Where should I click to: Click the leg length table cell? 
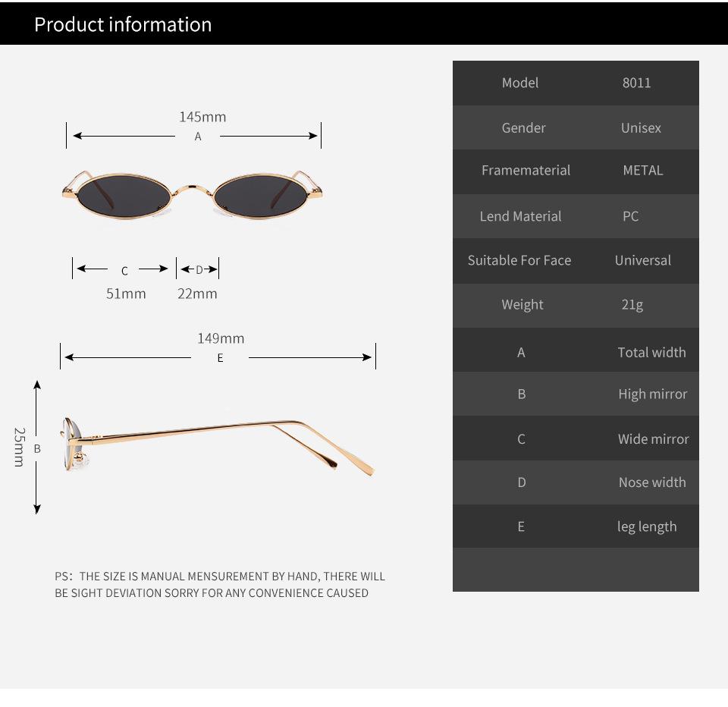click(x=647, y=526)
